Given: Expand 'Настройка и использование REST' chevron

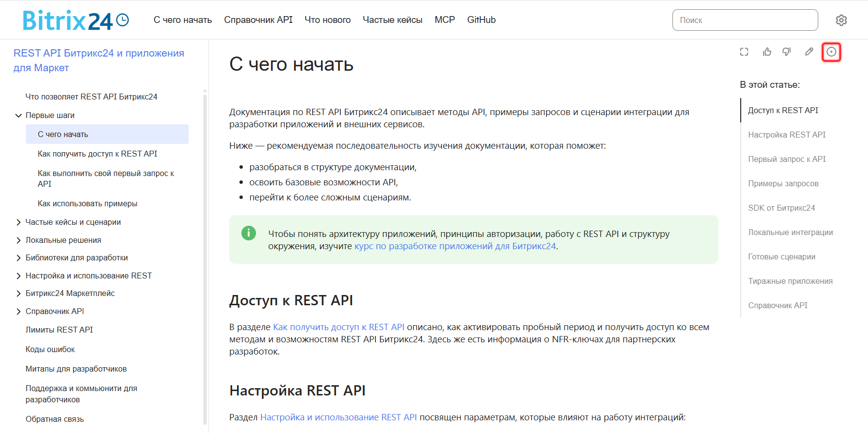Looking at the screenshot, I should (19, 276).
